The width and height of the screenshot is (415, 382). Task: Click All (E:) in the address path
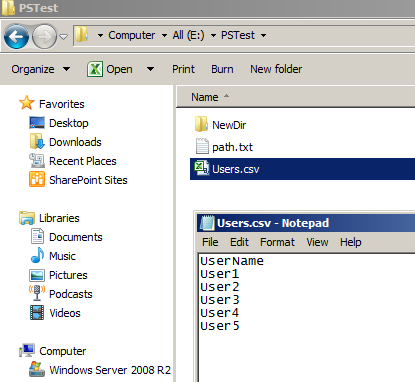pos(188,35)
